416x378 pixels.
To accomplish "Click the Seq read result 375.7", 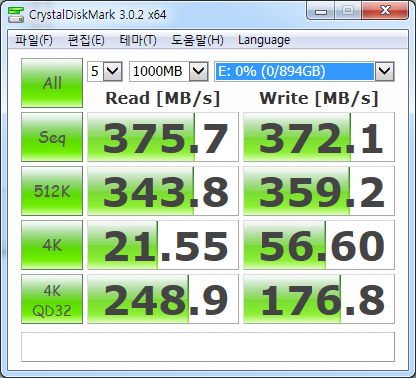I will click(x=163, y=137).
